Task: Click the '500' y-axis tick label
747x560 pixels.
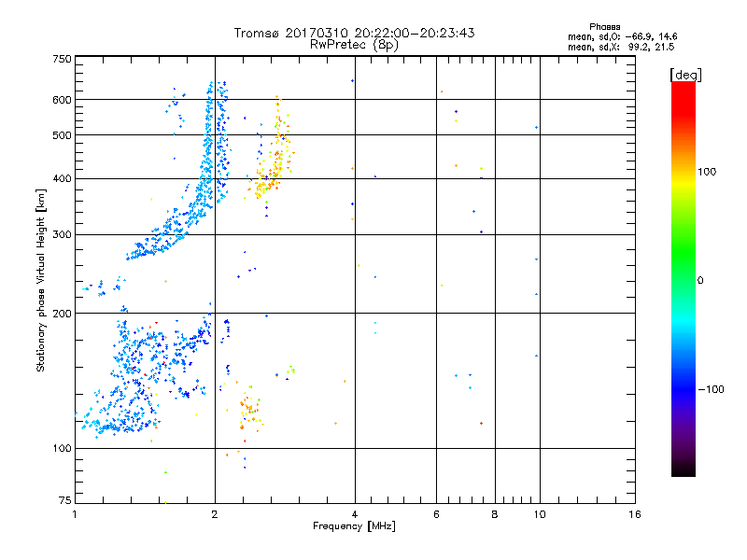Action: coord(62,135)
